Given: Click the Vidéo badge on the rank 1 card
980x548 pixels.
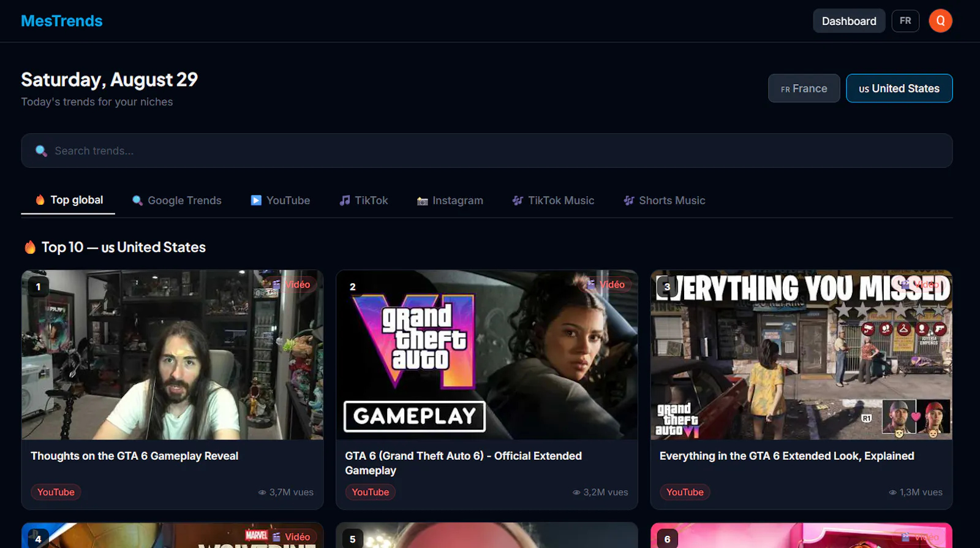Looking at the screenshot, I should pyautogui.click(x=292, y=284).
